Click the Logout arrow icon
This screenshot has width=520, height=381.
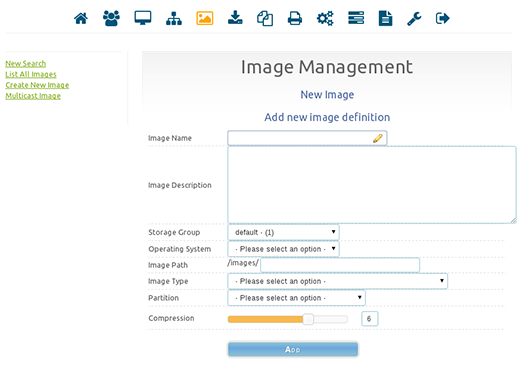[443, 18]
